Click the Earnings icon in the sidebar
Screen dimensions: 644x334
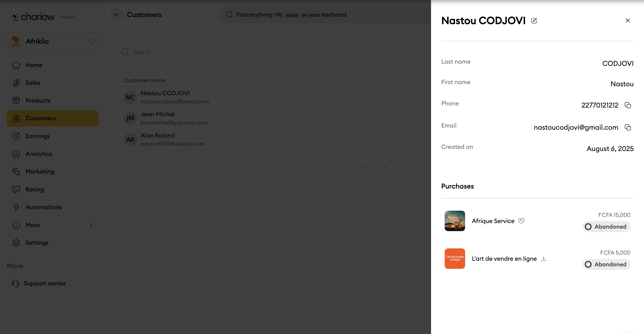(16, 136)
